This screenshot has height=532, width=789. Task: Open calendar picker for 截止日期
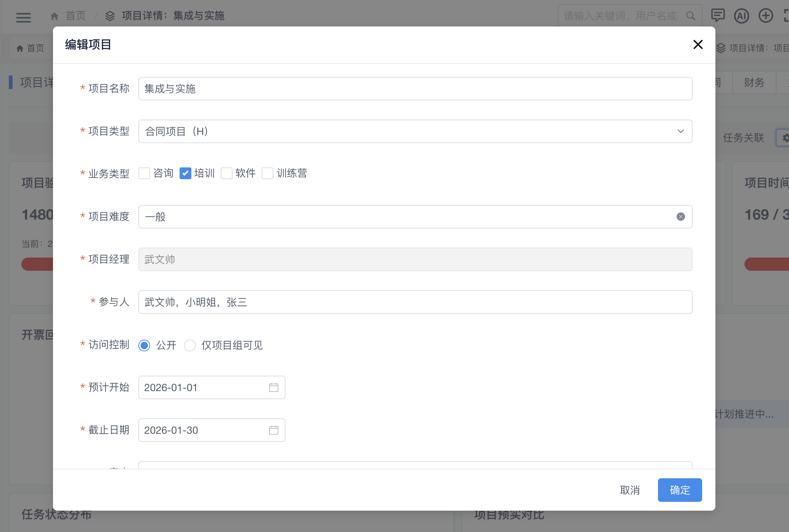point(274,430)
